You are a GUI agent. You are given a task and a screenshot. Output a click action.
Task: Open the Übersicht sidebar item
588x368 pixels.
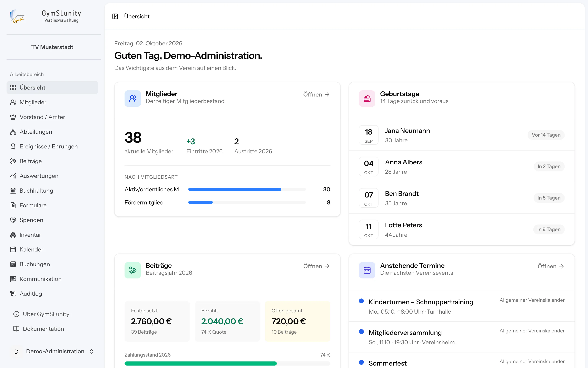52,88
